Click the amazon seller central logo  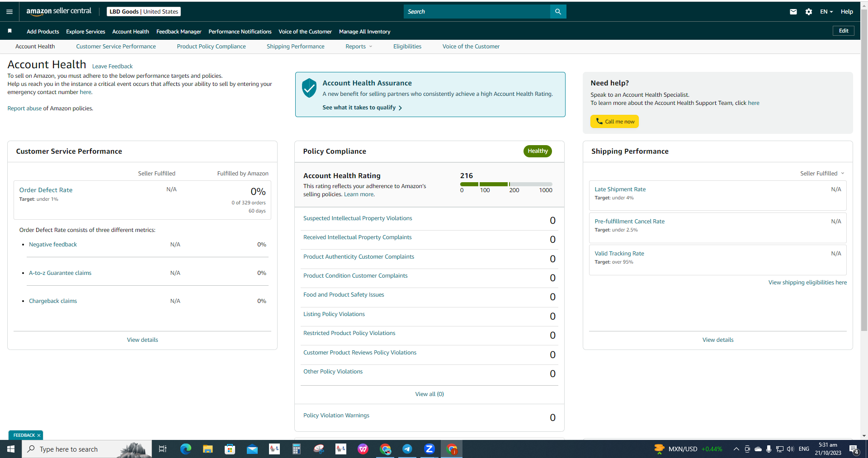(x=59, y=11)
